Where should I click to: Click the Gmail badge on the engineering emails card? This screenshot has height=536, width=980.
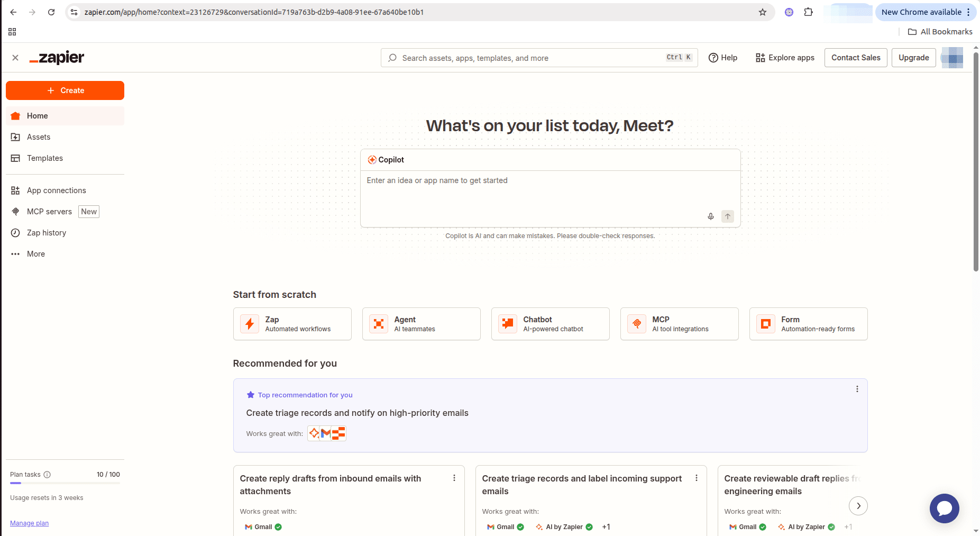click(x=748, y=527)
